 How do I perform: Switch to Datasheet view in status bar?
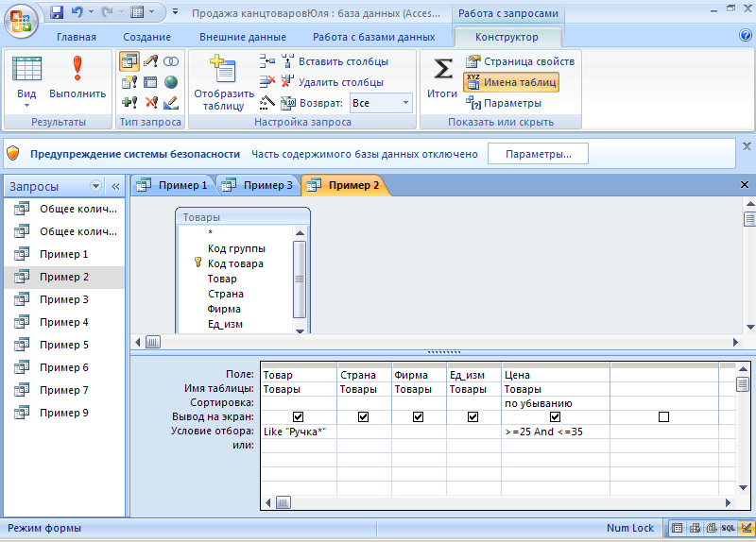tap(677, 529)
